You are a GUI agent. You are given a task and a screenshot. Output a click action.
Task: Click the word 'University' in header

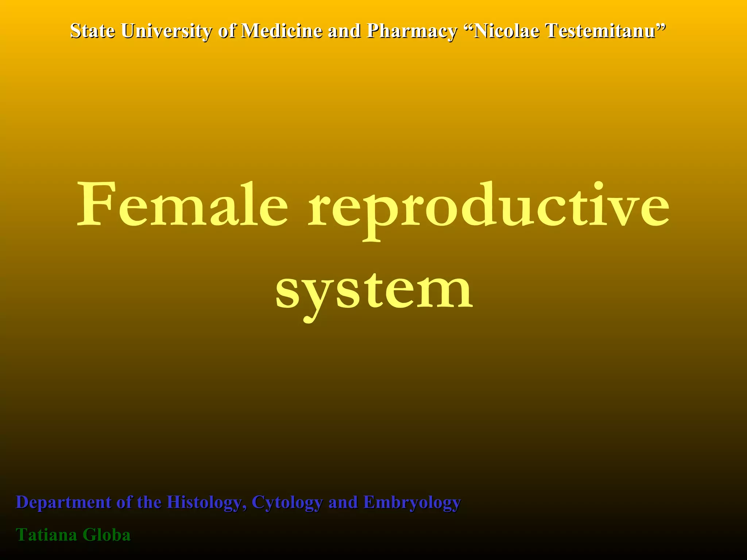pos(167,31)
